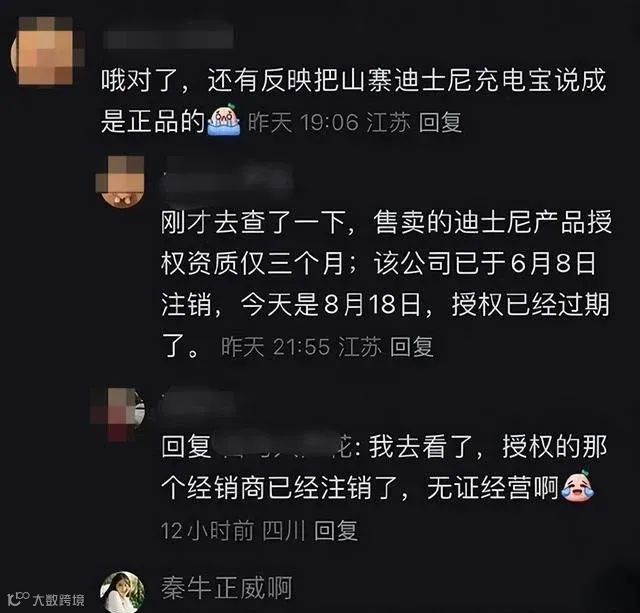Viewport: 640px width, 613px height.
Task: Open the blurred username above 回复 mention
Action: pos(198,404)
